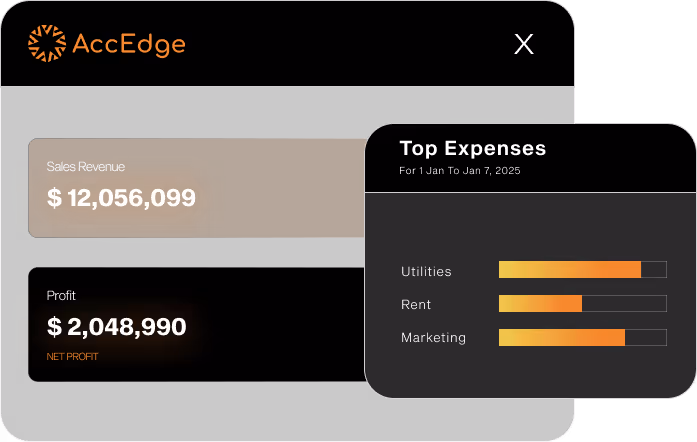Select the Utilities expense label
The height and width of the screenshot is (442, 697).
[x=426, y=271]
